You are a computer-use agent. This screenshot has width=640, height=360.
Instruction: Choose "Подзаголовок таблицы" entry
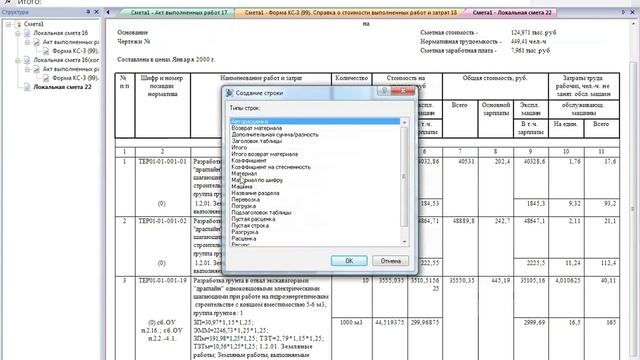point(315,213)
